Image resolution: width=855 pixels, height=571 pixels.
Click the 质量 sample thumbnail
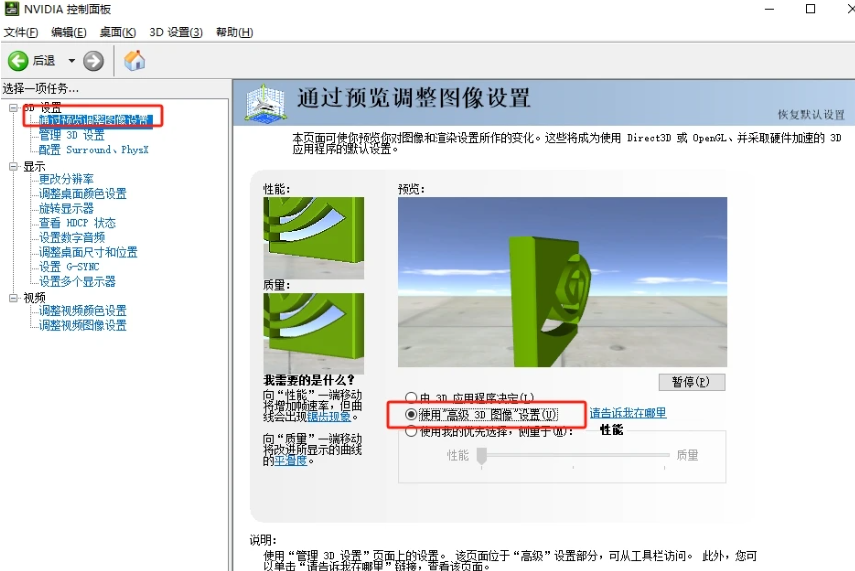pyautogui.click(x=314, y=333)
